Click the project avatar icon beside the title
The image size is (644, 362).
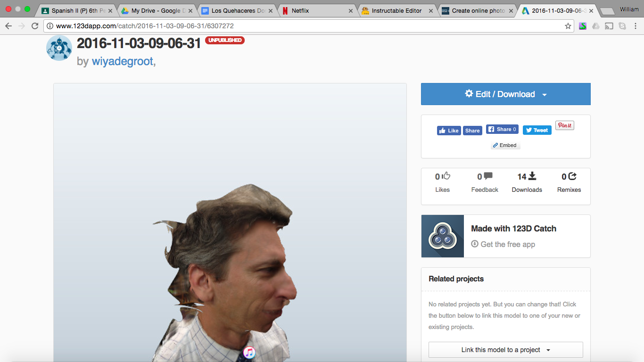[58, 48]
